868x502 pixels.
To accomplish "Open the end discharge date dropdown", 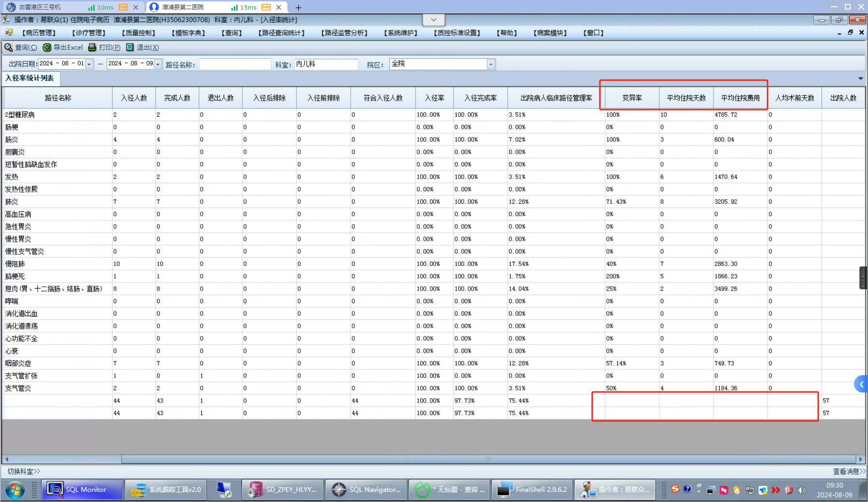I will coord(158,64).
